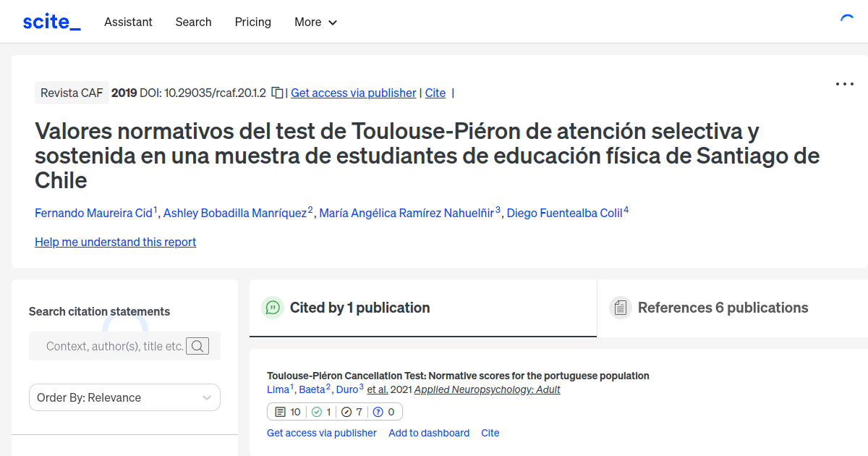Click Get access via publisher in header
This screenshot has width=868, height=456.
click(353, 93)
